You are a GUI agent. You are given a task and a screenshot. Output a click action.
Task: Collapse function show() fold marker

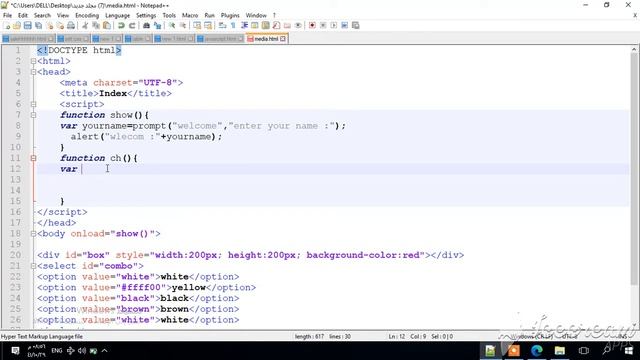coord(33,115)
